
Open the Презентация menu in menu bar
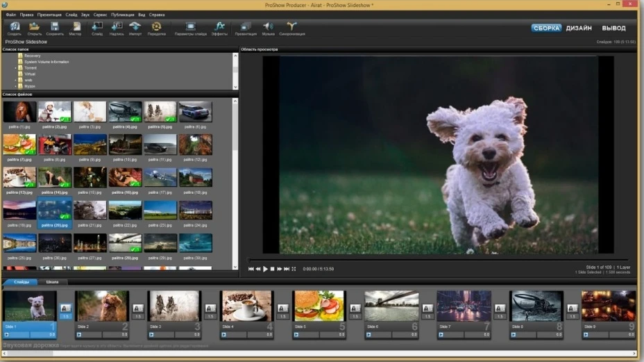click(49, 14)
